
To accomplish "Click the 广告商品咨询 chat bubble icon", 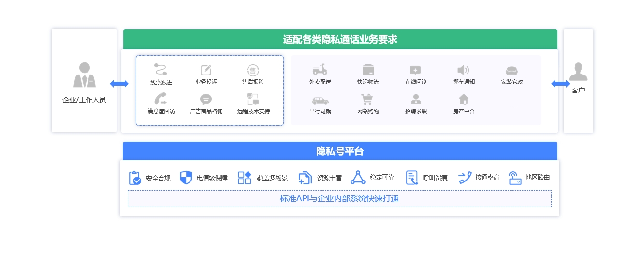I will 206,100.
